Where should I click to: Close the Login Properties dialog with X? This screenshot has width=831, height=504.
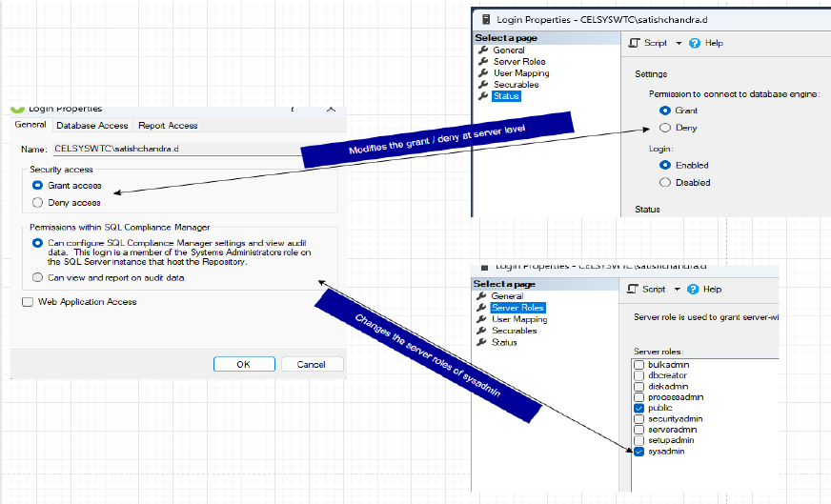coord(332,110)
